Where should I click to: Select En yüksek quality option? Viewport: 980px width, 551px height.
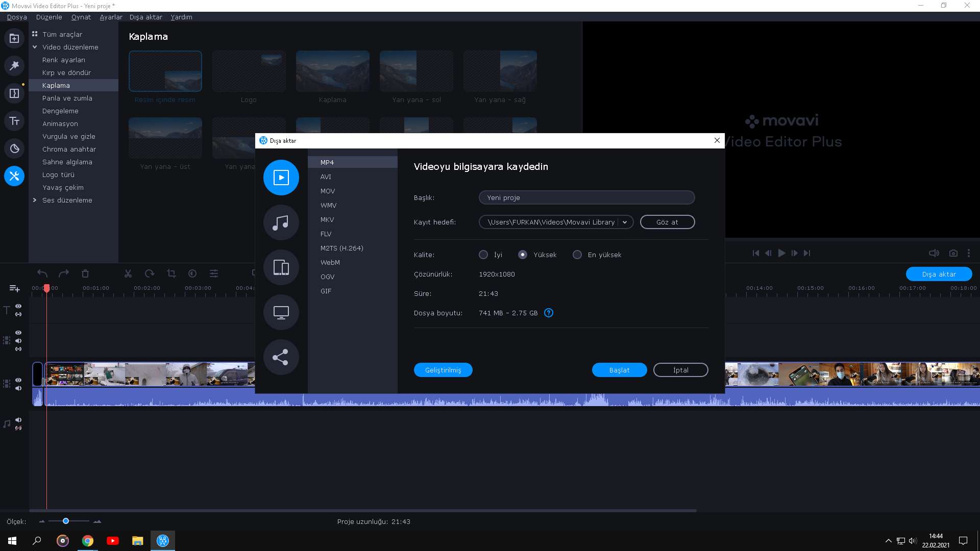pos(577,255)
